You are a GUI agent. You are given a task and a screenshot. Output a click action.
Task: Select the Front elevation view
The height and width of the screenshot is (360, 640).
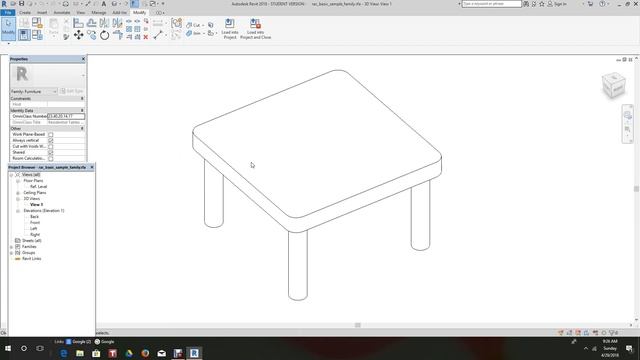click(x=35, y=223)
